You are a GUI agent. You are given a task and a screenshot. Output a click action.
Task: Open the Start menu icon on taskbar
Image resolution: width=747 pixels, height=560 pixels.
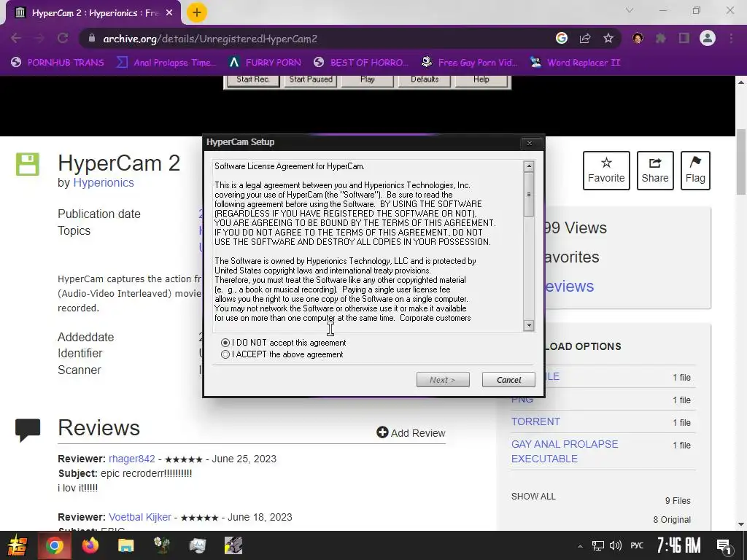18,545
